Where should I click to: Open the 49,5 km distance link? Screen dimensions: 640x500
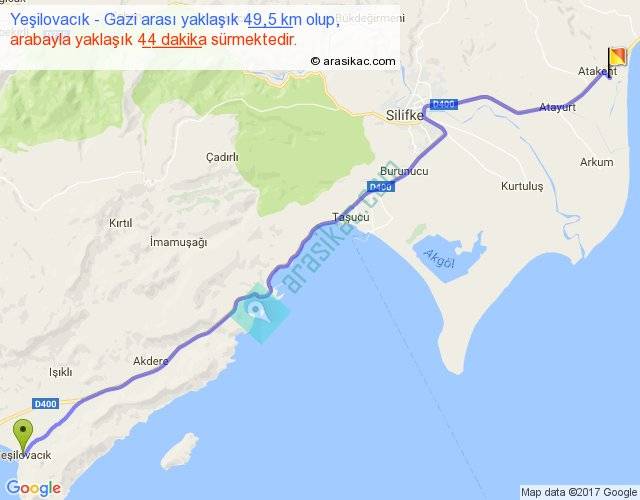tap(269, 19)
